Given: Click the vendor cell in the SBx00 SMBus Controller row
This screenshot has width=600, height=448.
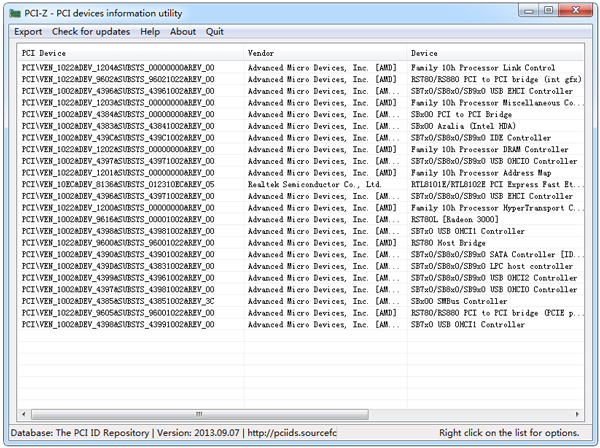Looking at the screenshot, I should click(323, 301).
